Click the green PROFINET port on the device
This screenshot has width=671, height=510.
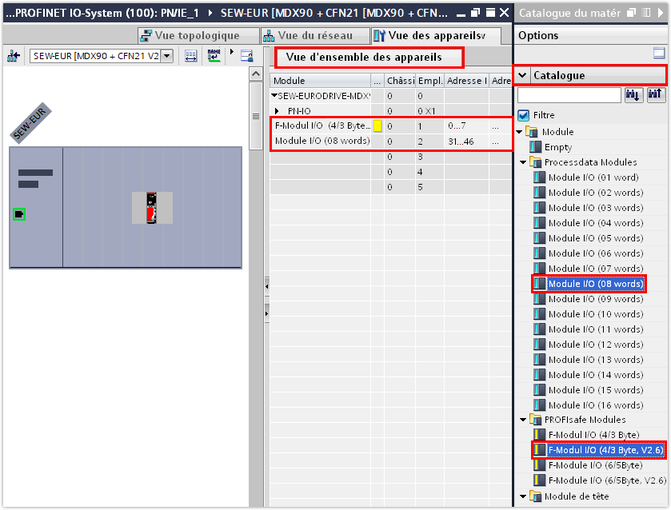pos(20,214)
